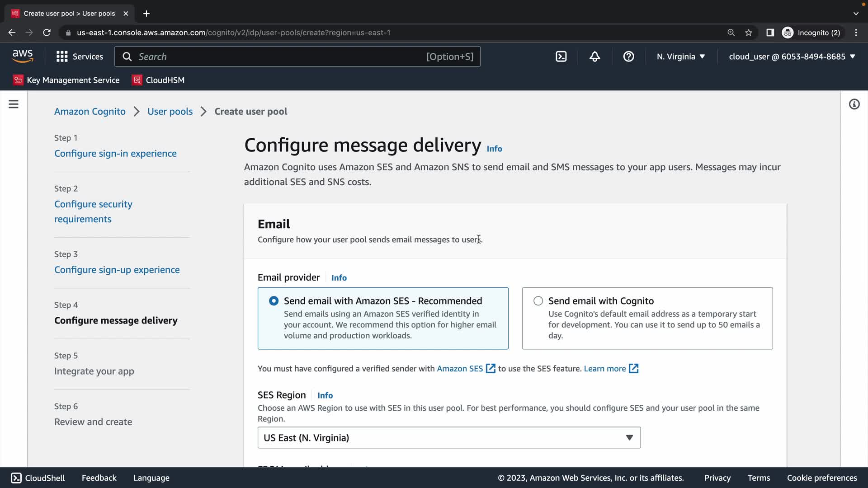Expand the SES Region dropdown
The height and width of the screenshot is (488, 868).
tap(449, 437)
